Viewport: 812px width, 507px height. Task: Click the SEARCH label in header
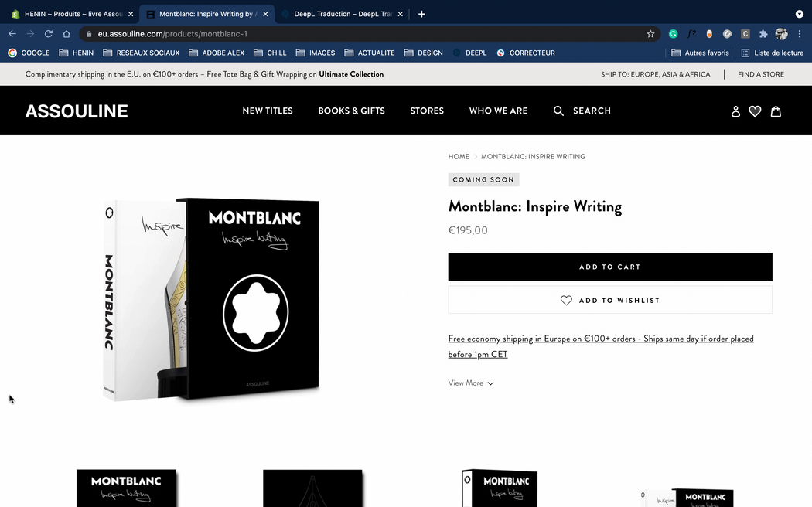[592, 111]
